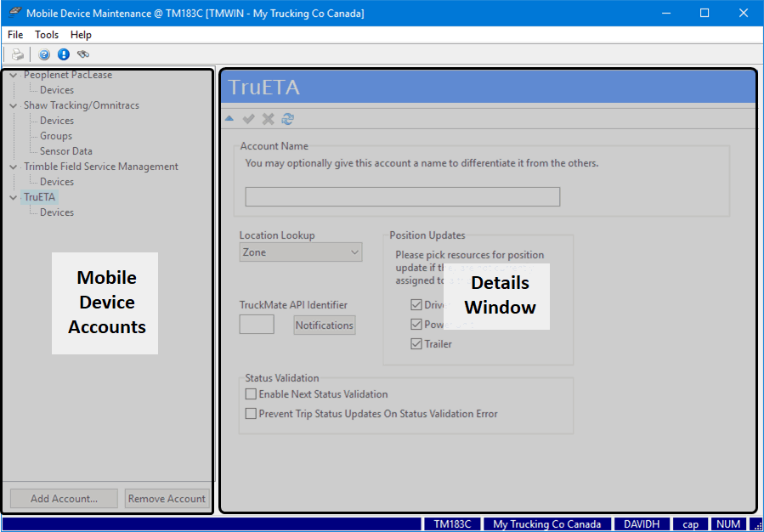Open the Location Lookup Zone dropdown

[x=301, y=252]
